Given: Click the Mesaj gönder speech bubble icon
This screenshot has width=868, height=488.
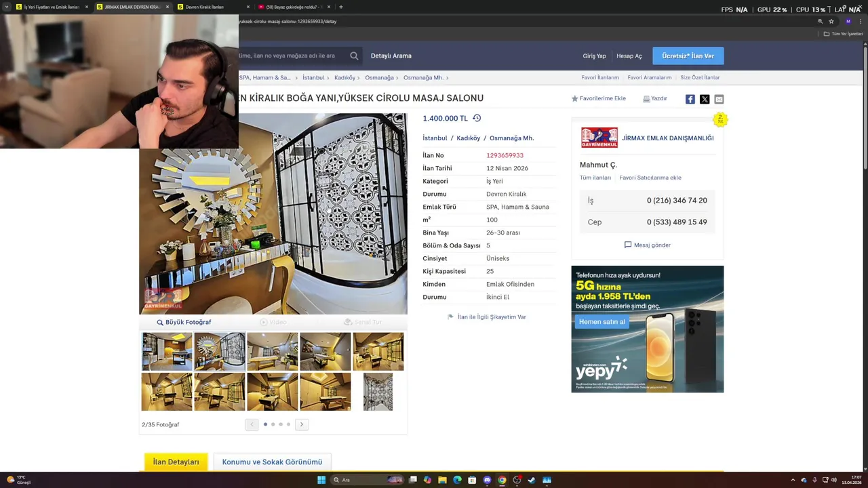Looking at the screenshot, I should [x=628, y=245].
